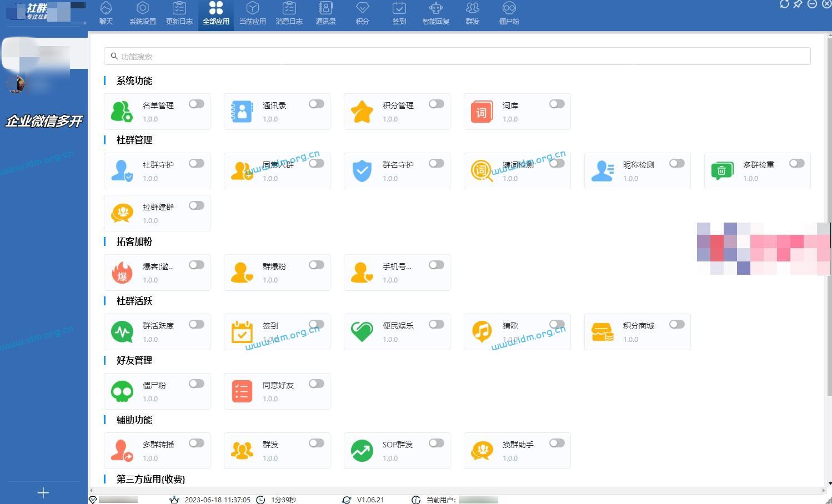The height and width of the screenshot is (504, 832).
Task: Click the 手机号 orange user icon
Action: click(362, 273)
